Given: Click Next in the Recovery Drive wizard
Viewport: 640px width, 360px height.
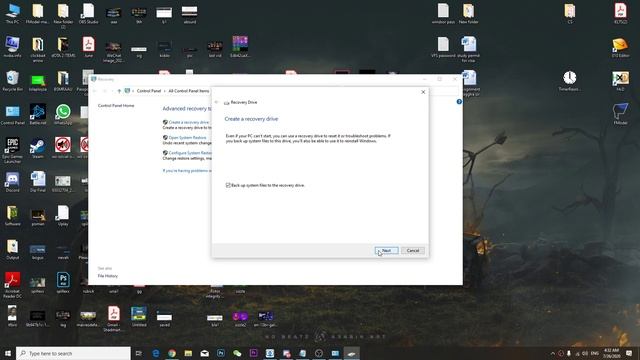Looking at the screenshot, I should click(x=386, y=250).
